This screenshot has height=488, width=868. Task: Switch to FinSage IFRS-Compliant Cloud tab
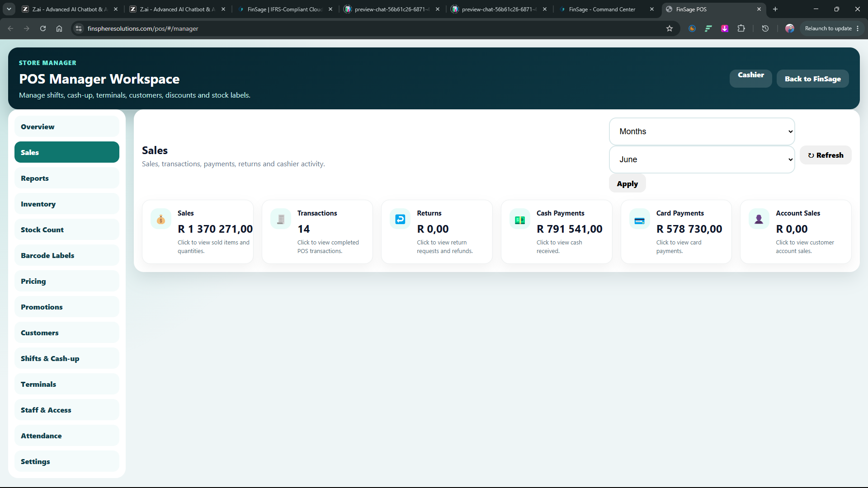coord(286,9)
